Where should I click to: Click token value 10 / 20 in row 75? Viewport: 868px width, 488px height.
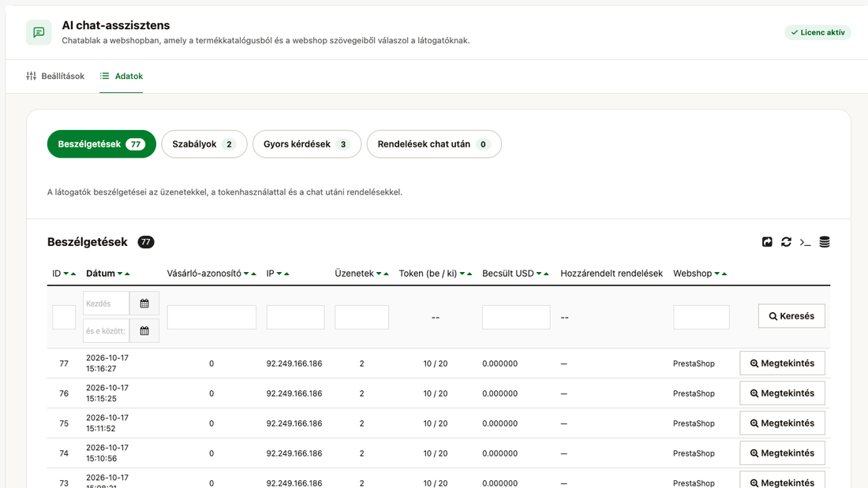tap(436, 423)
